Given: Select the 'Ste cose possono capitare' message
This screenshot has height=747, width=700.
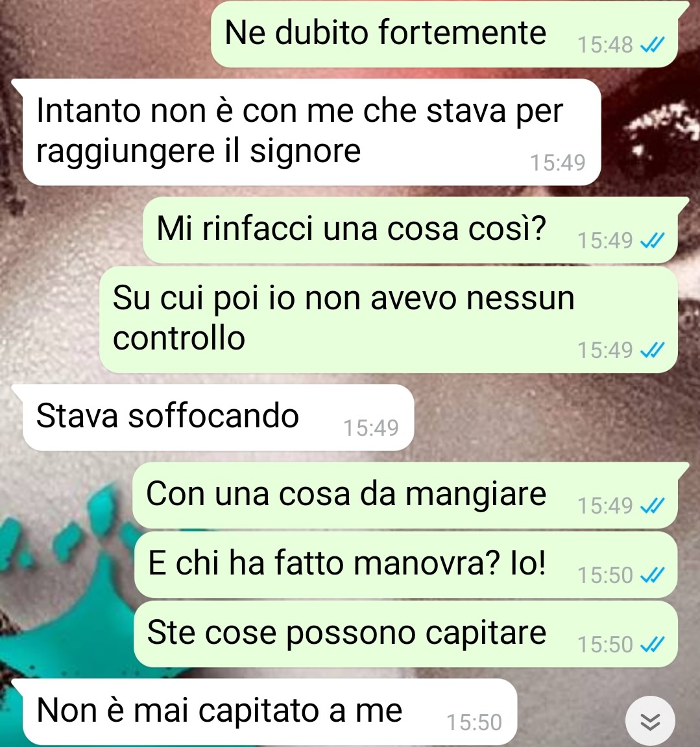Looking at the screenshot, I should click(x=406, y=634).
